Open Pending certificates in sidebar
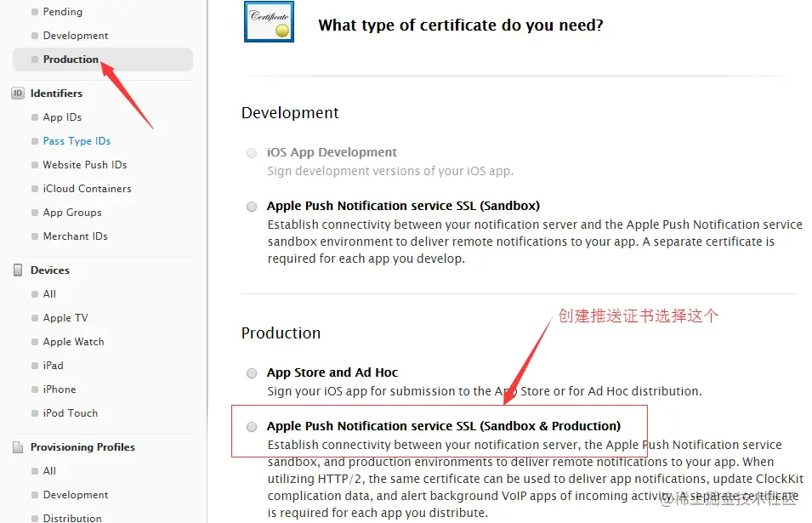812x523 pixels. tap(63, 11)
